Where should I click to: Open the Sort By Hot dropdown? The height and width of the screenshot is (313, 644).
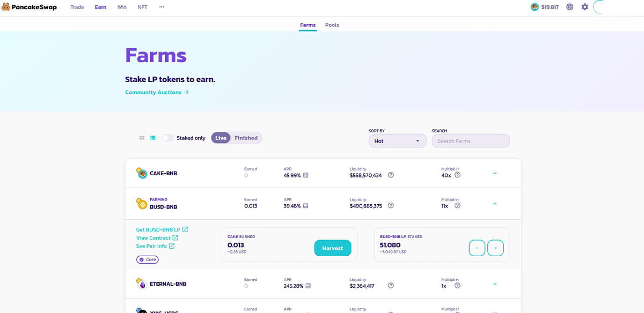397,141
